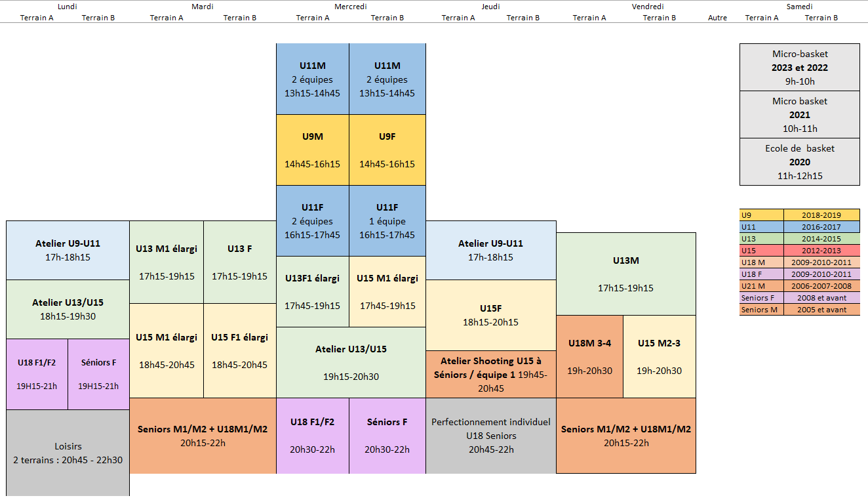Select the U9F 14h45-16h15 cell
The width and height of the screenshot is (868, 498).
click(387, 150)
